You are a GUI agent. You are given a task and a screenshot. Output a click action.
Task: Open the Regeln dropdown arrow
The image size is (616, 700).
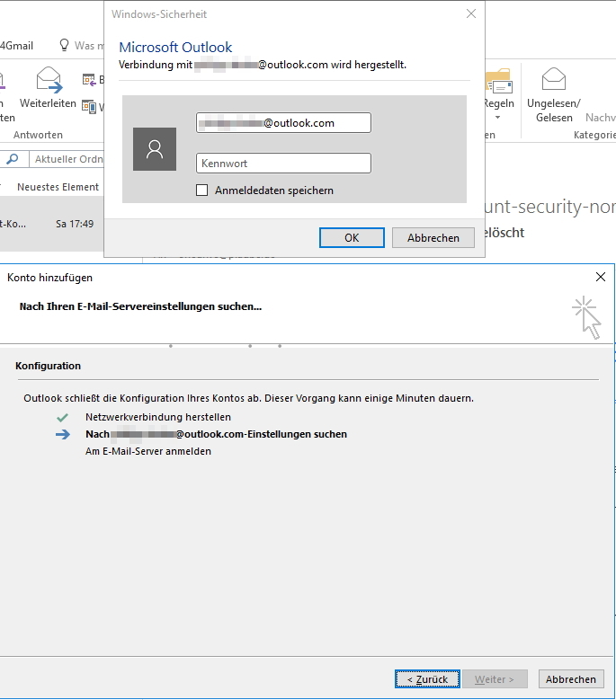click(x=497, y=118)
